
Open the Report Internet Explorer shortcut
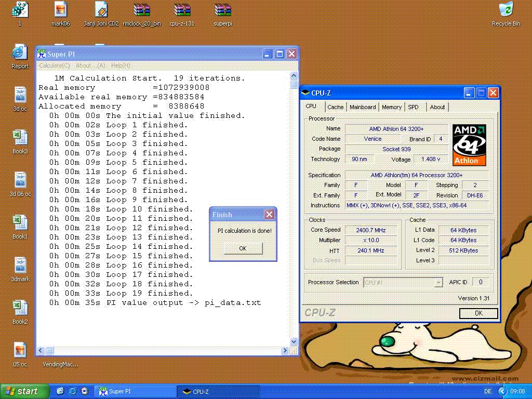[x=20, y=56]
